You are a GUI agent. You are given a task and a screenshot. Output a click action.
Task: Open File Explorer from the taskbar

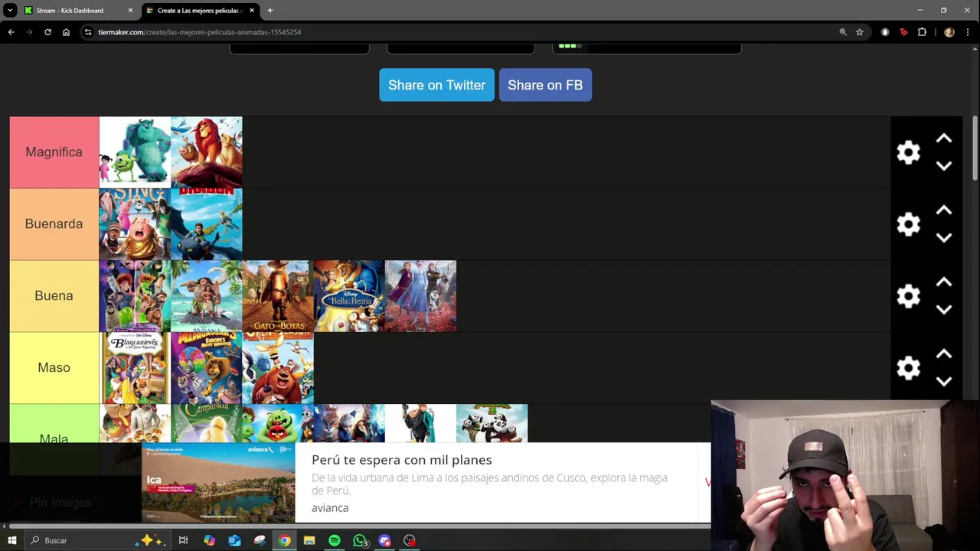(309, 540)
